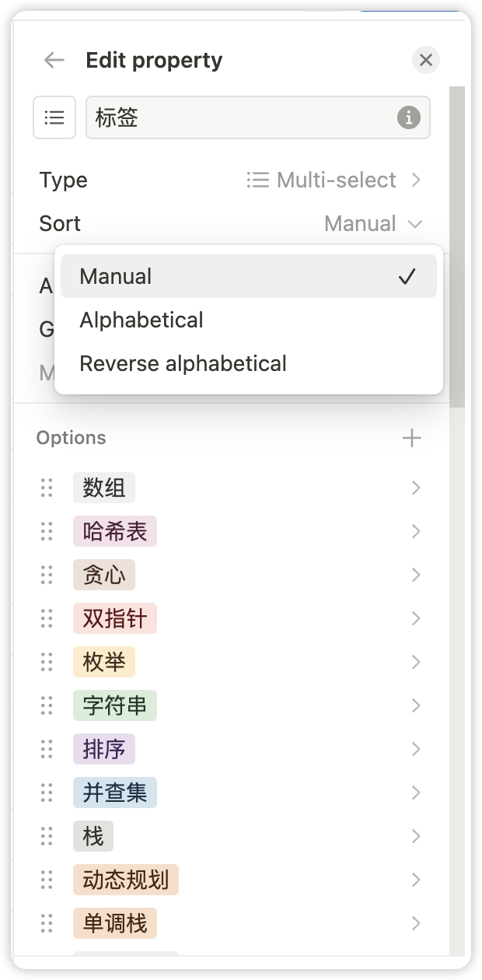Image resolution: width=482 pixels, height=980 pixels.
Task: Click the 双指针 red tag
Action: pos(115,618)
